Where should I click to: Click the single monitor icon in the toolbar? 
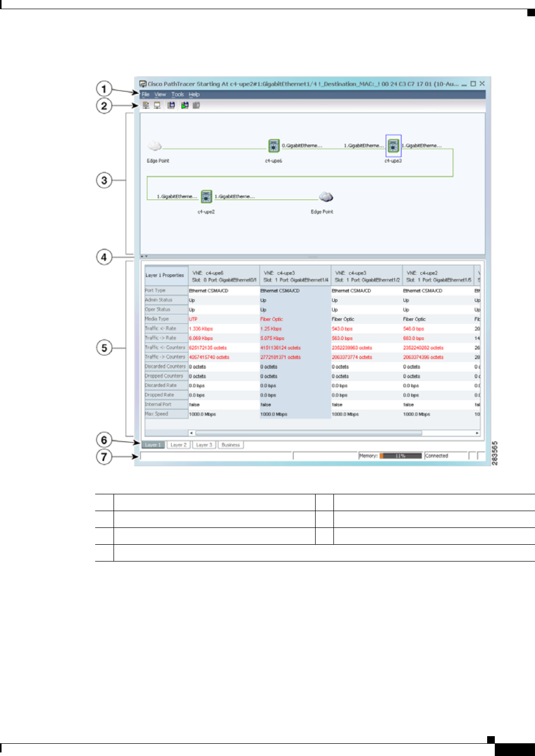click(x=157, y=105)
